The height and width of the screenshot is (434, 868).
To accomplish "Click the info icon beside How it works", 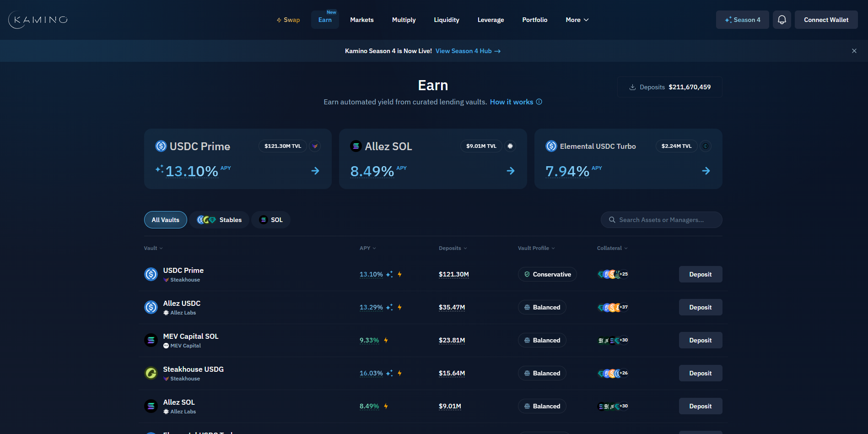I will point(539,102).
